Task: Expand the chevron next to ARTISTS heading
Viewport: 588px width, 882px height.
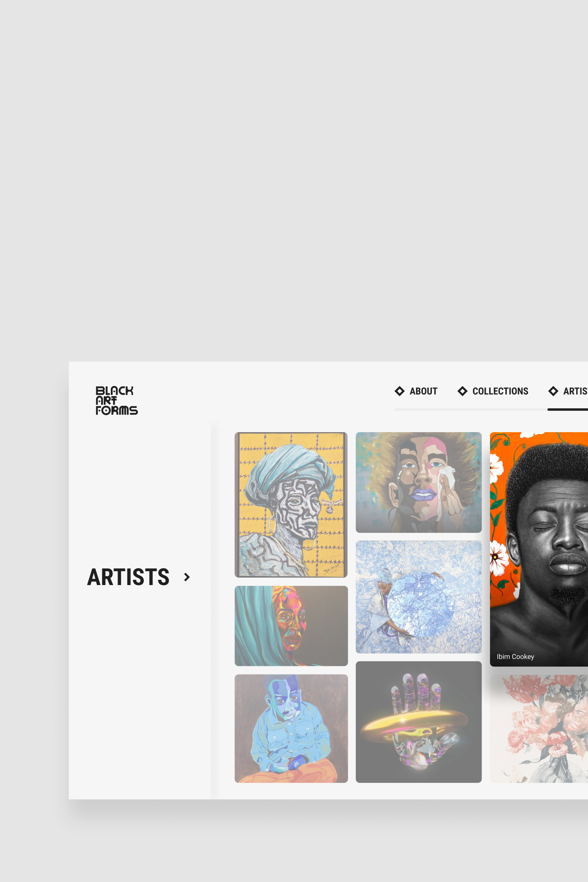Action: [x=187, y=577]
